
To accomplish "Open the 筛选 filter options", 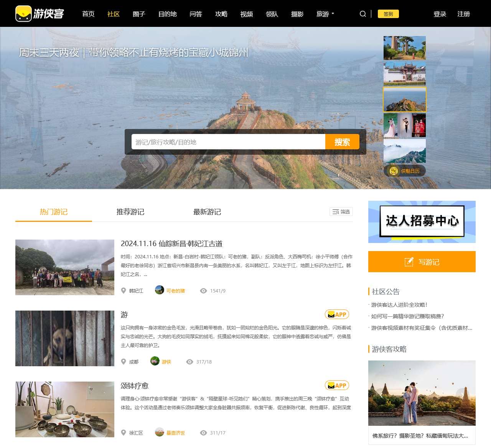I will point(341,212).
